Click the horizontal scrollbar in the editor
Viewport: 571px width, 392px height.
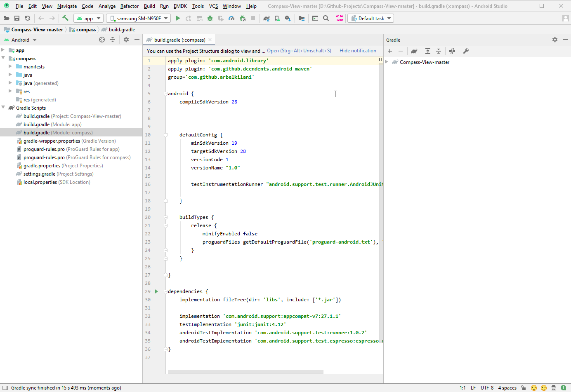(245, 372)
